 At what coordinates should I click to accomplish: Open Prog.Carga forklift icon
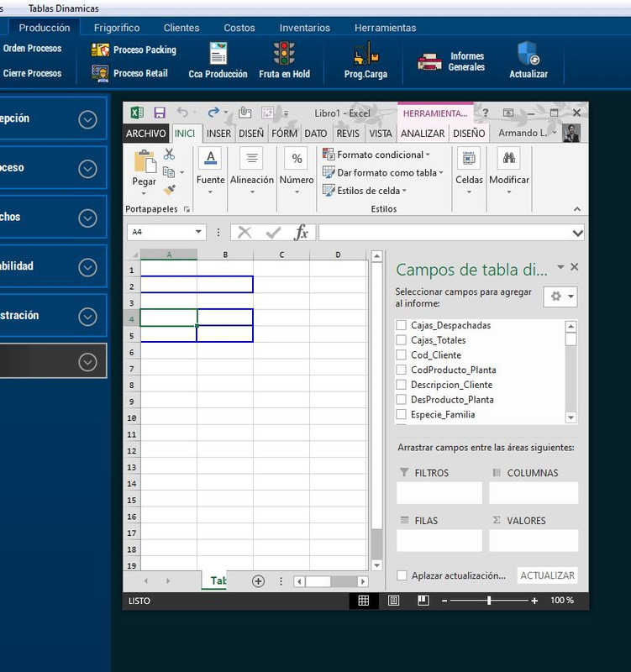365,60
